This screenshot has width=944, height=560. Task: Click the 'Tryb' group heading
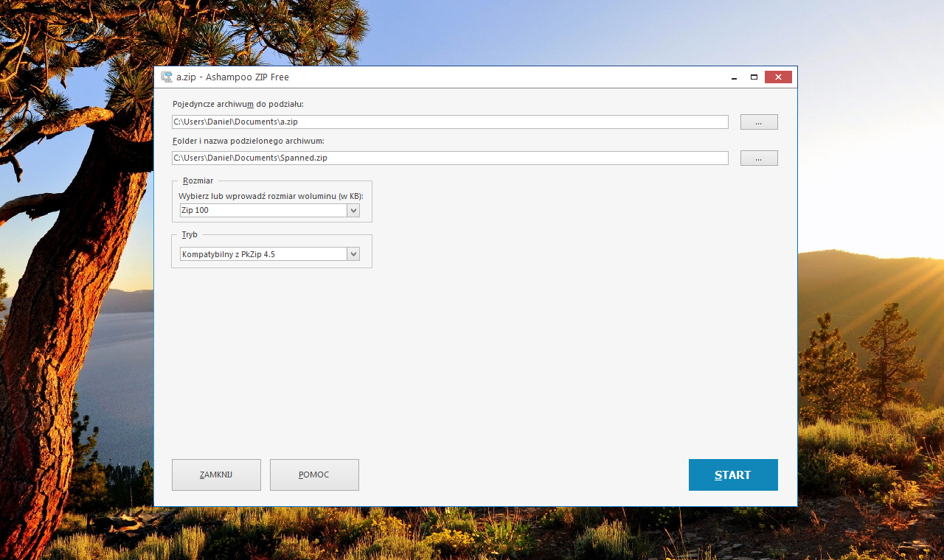coord(190,234)
